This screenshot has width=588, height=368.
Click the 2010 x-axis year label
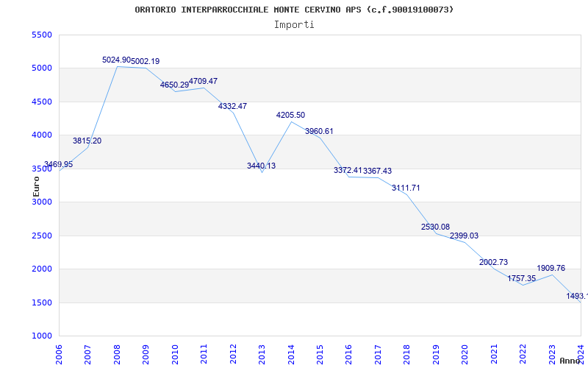[x=175, y=355]
